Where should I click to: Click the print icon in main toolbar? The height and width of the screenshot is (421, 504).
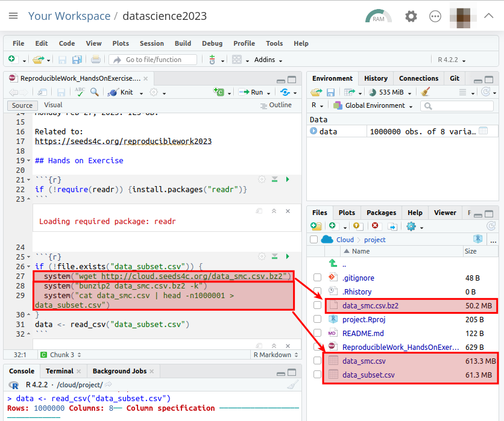[x=96, y=60]
